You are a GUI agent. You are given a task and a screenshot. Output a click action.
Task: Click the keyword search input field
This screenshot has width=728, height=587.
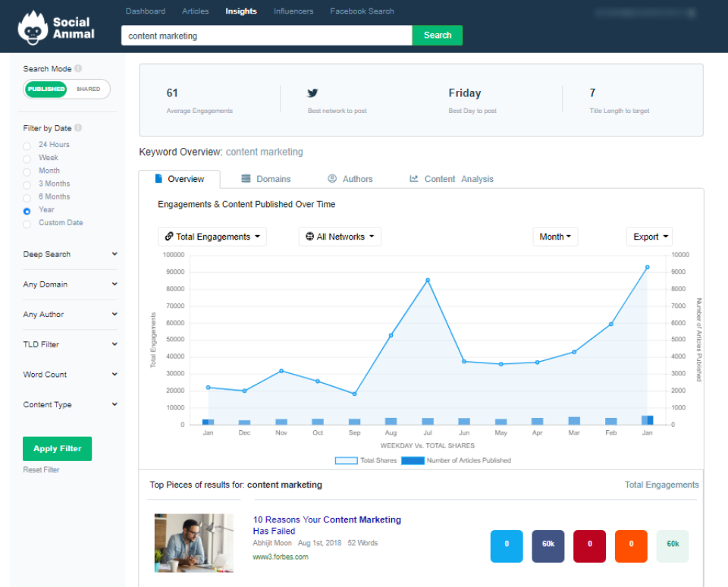(265, 35)
